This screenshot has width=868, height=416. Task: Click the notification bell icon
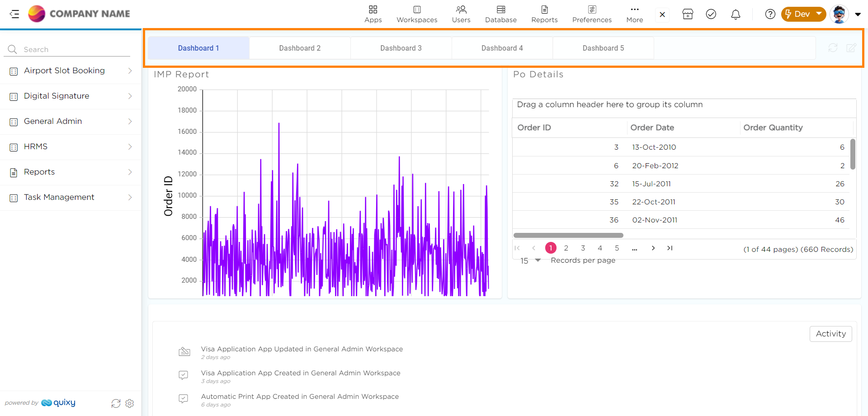pyautogui.click(x=736, y=14)
